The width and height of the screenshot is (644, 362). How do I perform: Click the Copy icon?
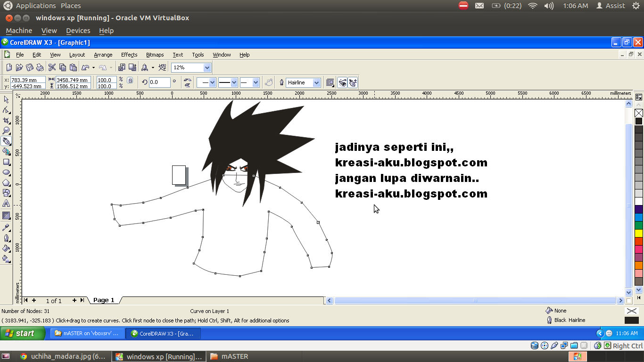click(x=63, y=67)
